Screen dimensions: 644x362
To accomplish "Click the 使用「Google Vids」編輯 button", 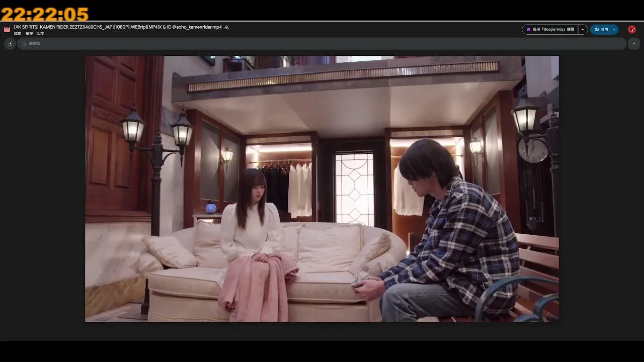I will coord(550,30).
